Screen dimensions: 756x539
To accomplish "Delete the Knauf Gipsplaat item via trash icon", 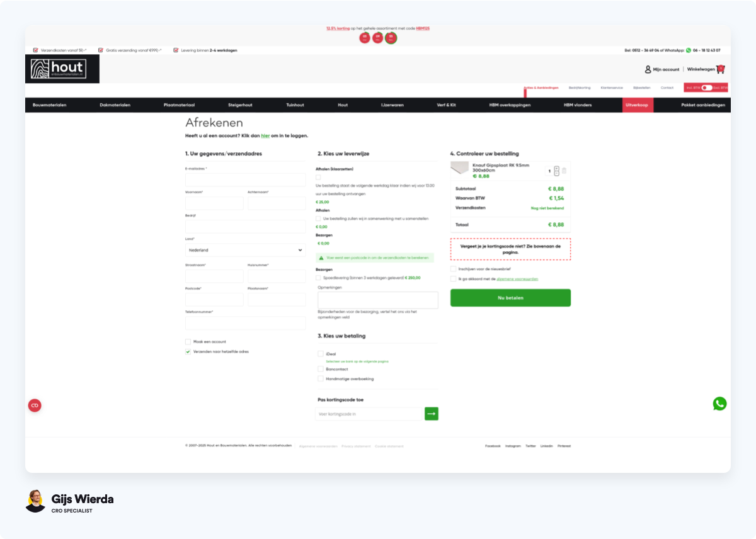I will [564, 170].
